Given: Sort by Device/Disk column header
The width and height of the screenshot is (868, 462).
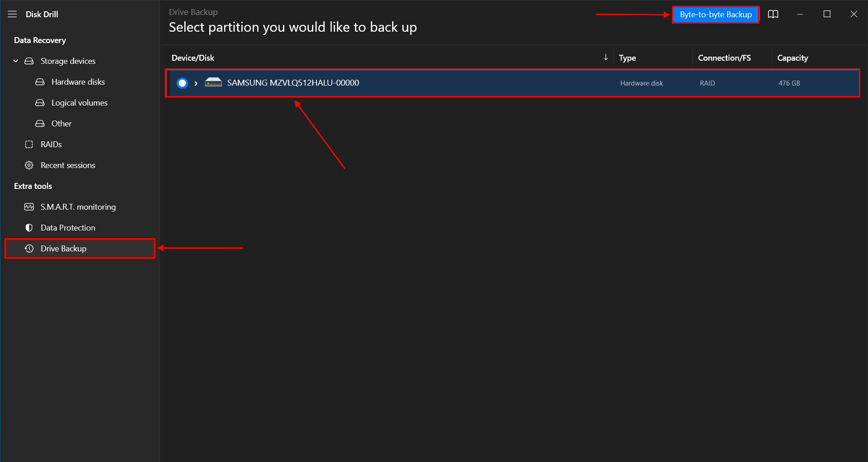Looking at the screenshot, I should click(193, 58).
